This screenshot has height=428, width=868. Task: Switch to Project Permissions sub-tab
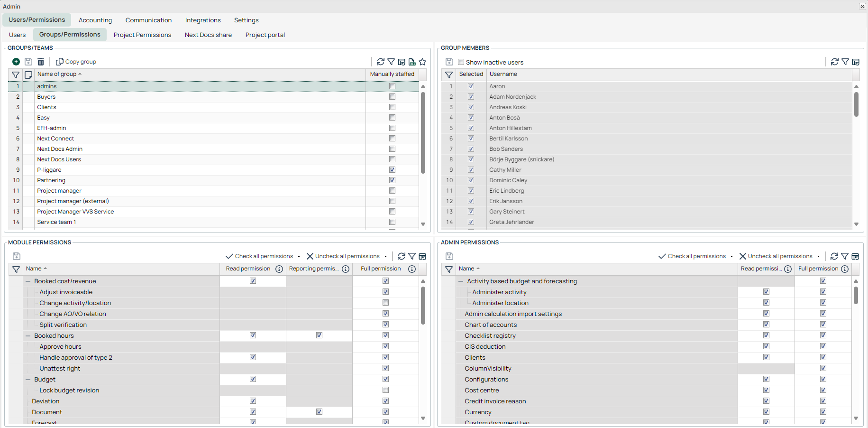pos(142,35)
